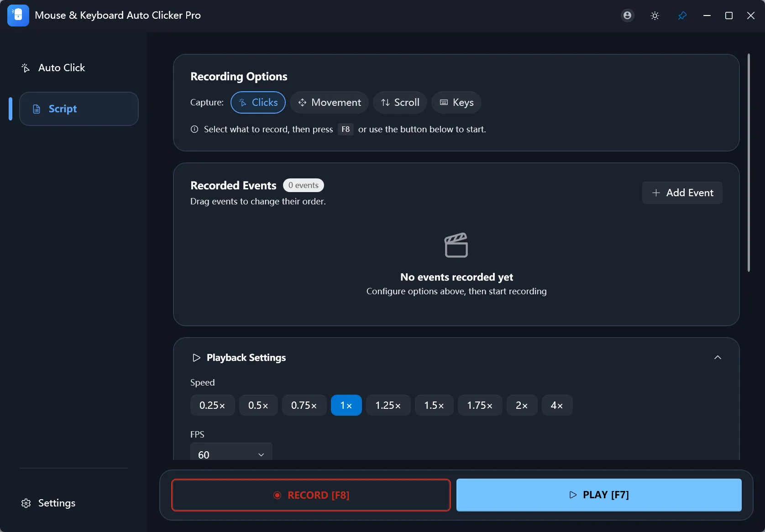Click the app logo icon in title bar
This screenshot has height=532, width=765.
pyautogui.click(x=18, y=16)
